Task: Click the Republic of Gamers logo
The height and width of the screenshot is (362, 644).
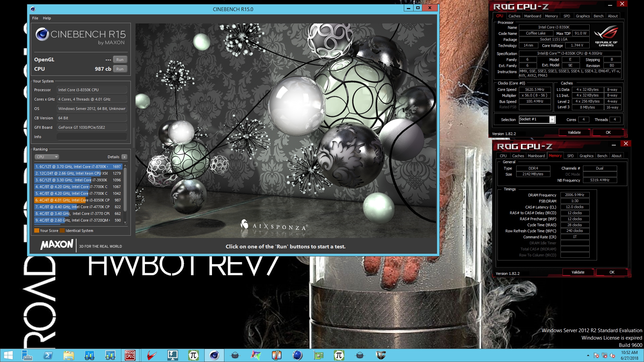Action: [606, 36]
